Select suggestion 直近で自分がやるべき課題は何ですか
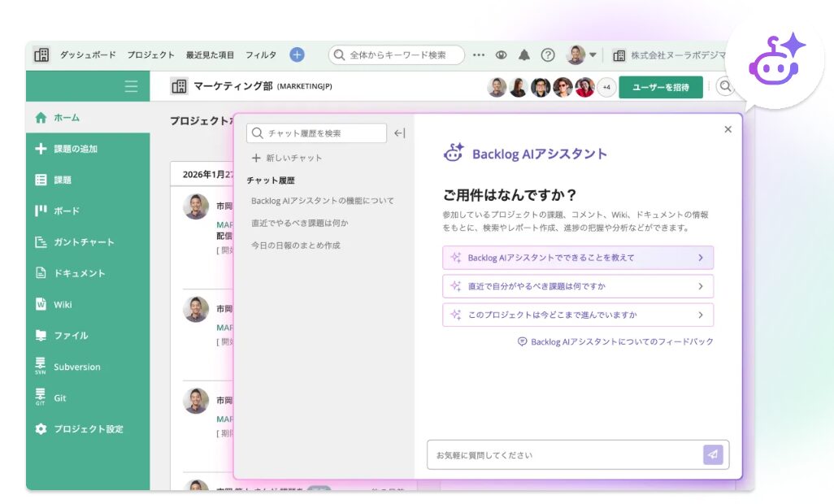Viewport: 834px width, 504px height. (x=578, y=286)
